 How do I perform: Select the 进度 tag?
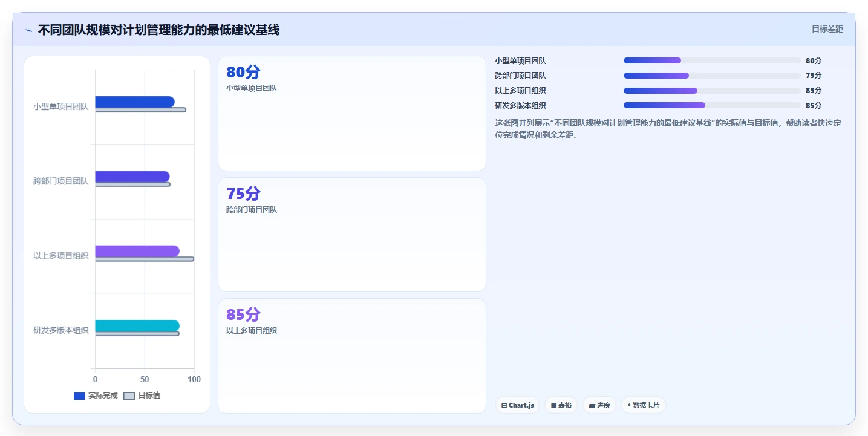tap(599, 405)
